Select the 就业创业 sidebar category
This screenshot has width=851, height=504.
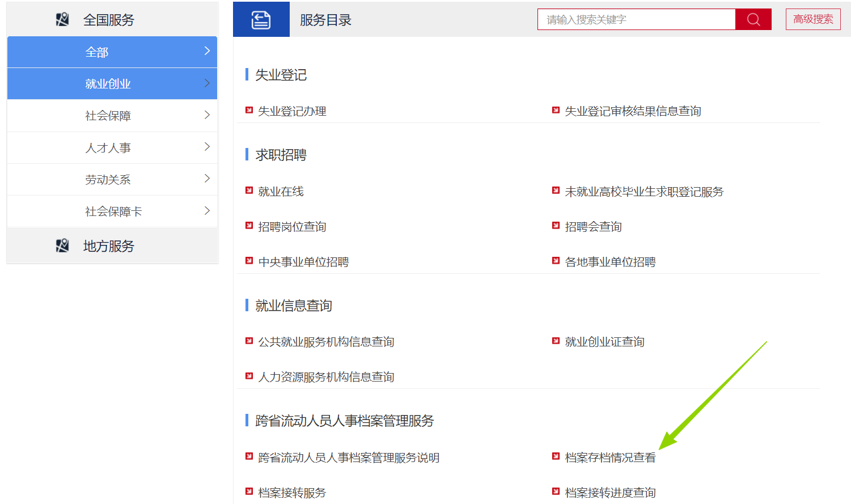click(108, 84)
